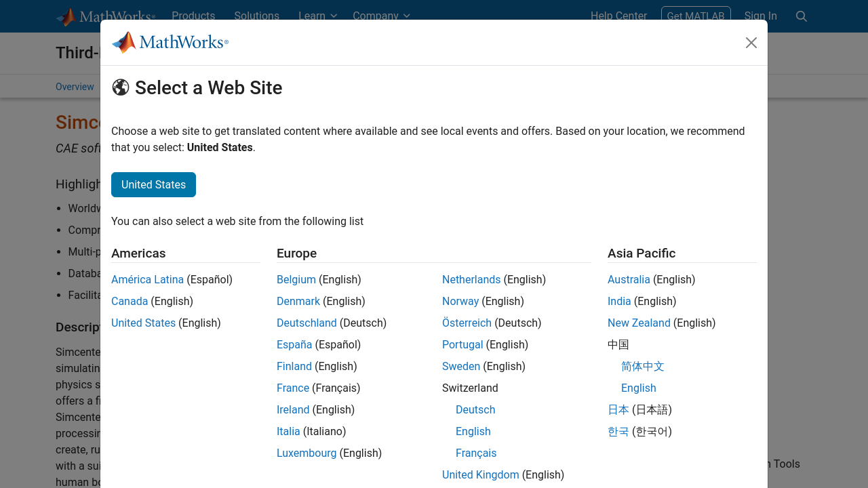Viewport: 868px width, 488px height.
Task: Select the 简体中文 site for China
Action: click(642, 366)
